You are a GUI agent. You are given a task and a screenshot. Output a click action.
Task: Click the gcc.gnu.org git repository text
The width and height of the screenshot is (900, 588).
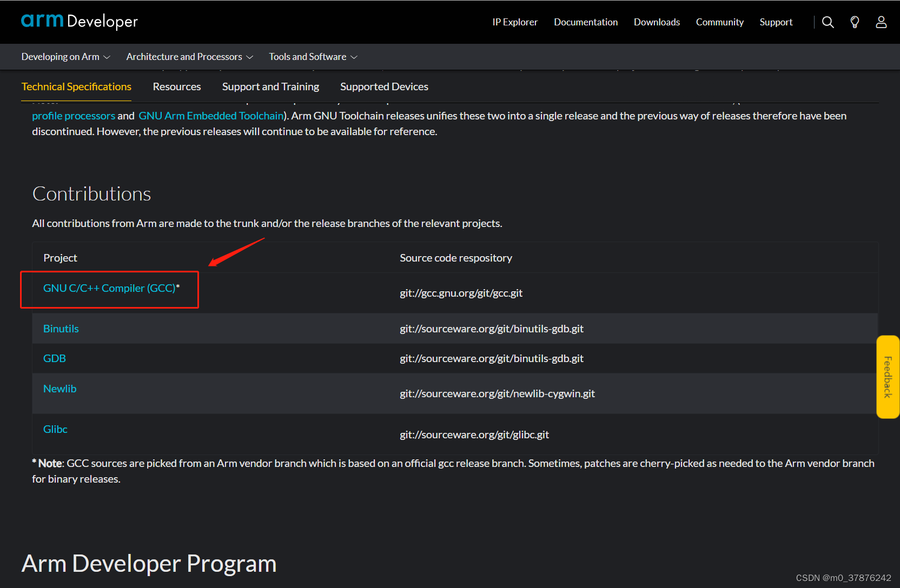(x=461, y=293)
